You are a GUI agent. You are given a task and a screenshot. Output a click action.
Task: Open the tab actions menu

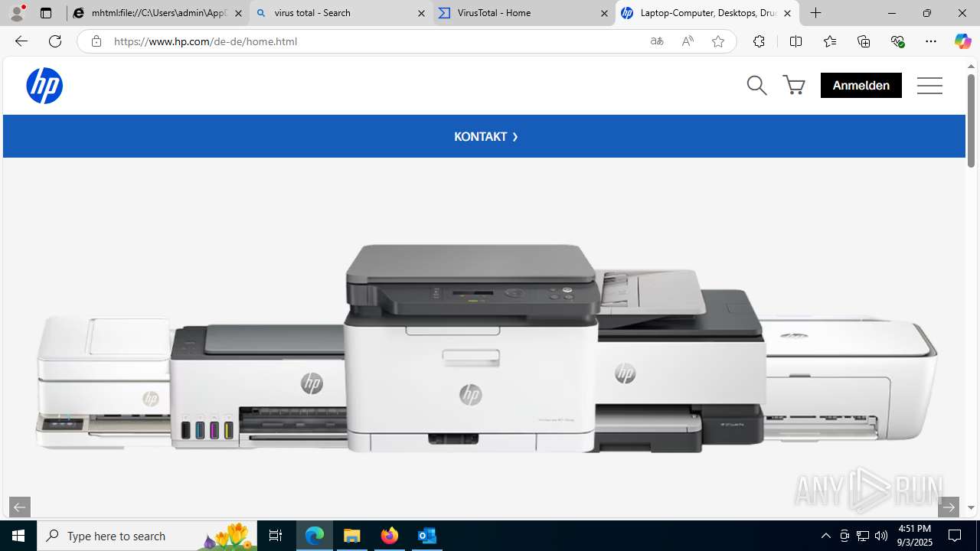point(46,13)
